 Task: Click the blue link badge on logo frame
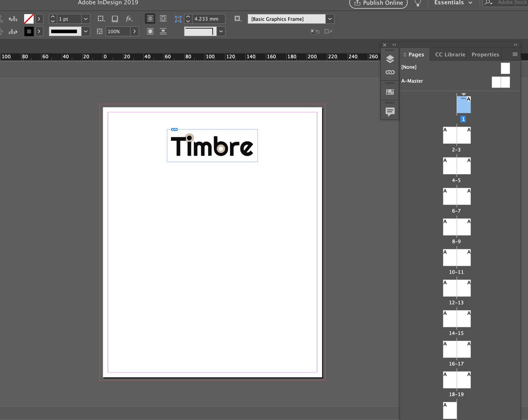tap(174, 129)
